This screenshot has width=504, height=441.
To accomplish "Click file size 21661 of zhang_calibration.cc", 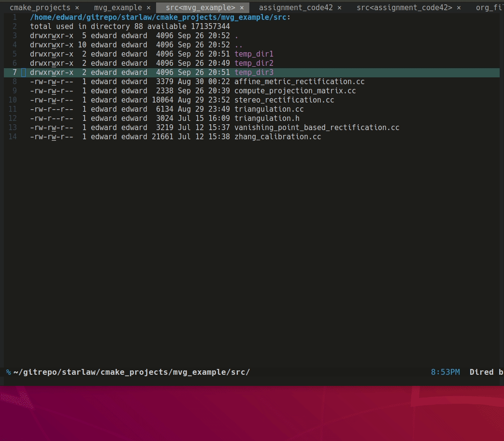I will pos(162,137).
